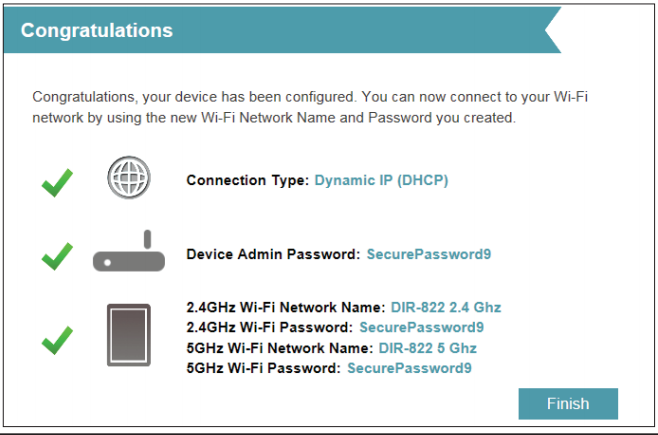Click the 5GHz Wi-Fi Password label

[x=264, y=368]
